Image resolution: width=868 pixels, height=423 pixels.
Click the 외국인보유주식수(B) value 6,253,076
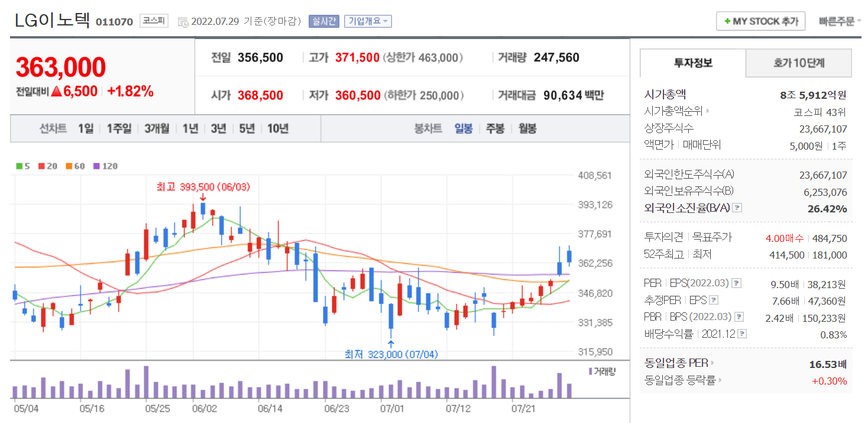point(825,192)
